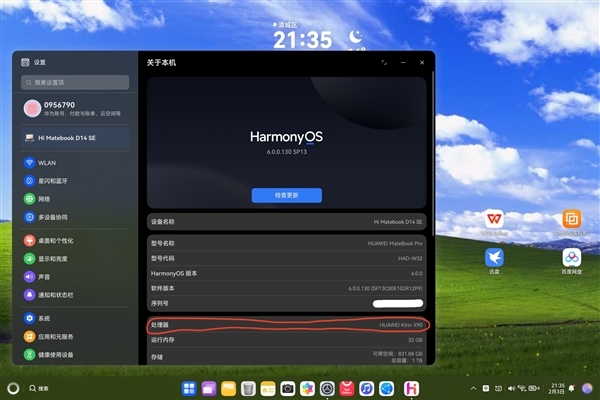
Task: Open the Gallery app in the dock
Action: 307,389
